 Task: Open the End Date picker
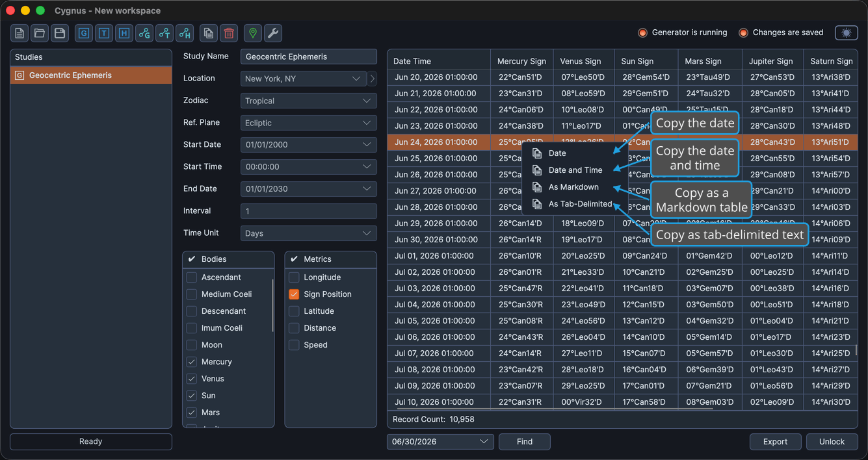coord(309,189)
